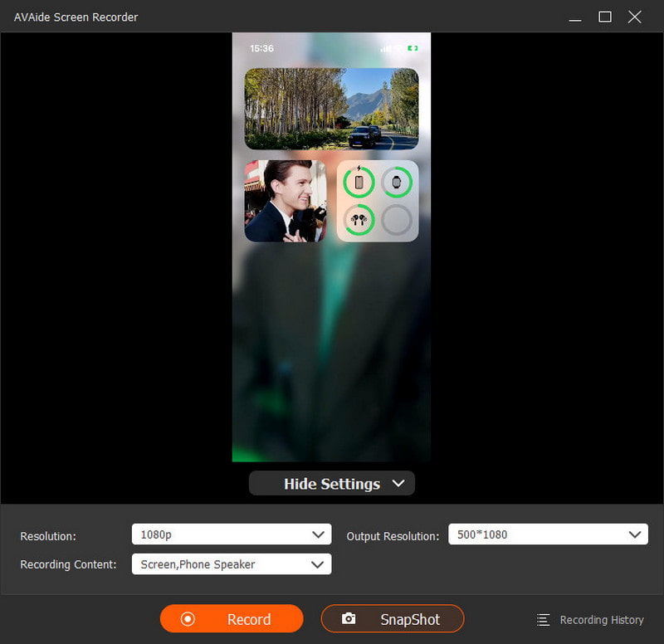This screenshot has height=644, width=664.
Task: Click the forest road photo widget
Action: [331, 109]
